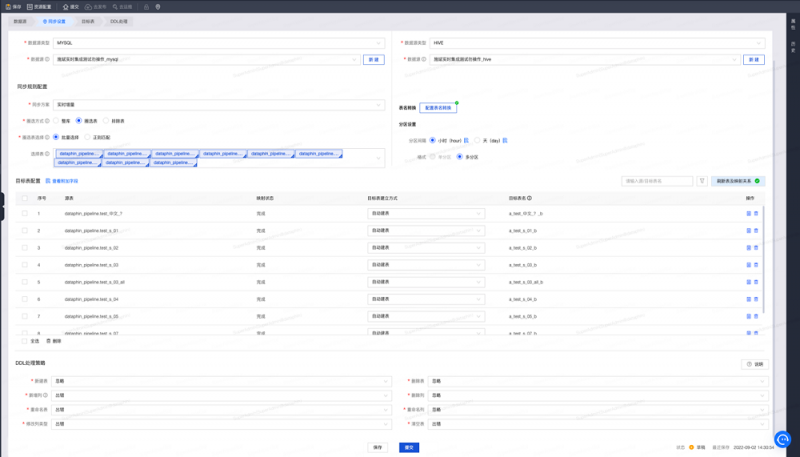Click the delete icon beside select-all
Image resolution: width=800 pixels, height=457 pixels.
[49, 341]
